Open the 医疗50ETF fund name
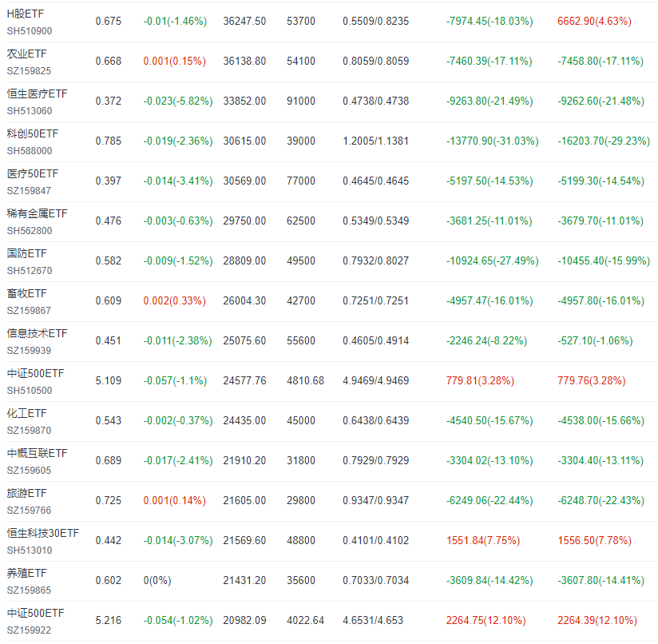This screenshot has height=644, width=658. coord(33,173)
